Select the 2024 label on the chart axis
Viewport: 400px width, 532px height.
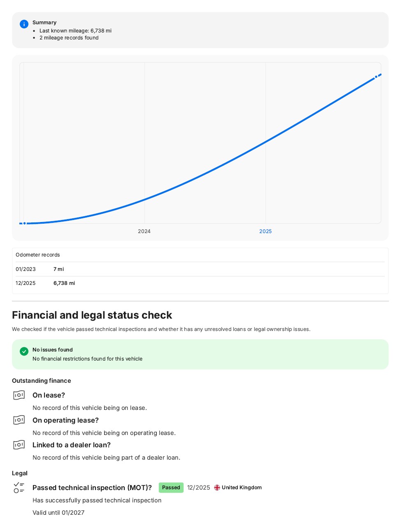point(144,231)
